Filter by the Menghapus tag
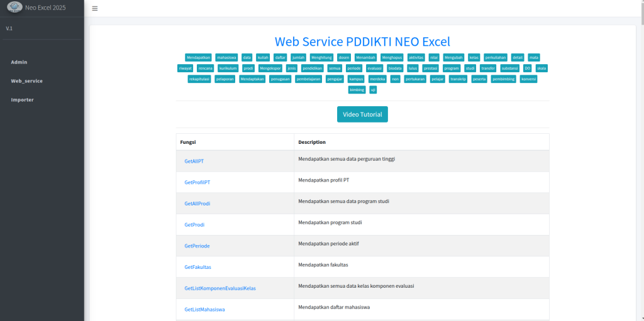644x321 pixels. (392, 57)
